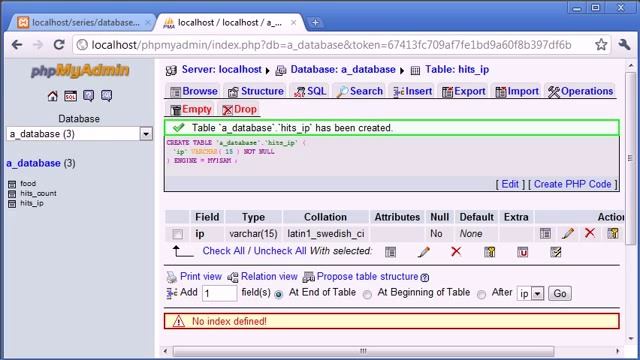Select the At Beginning of Table radio button
640x360 pixels.
pyautogui.click(x=367, y=294)
